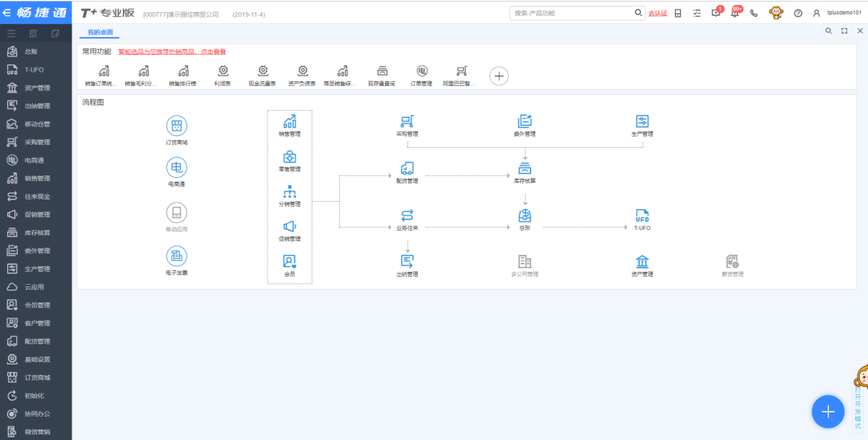The width and height of the screenshot is (868, 440).
Task: Click the 去认证 link
Action: (658, 14)
